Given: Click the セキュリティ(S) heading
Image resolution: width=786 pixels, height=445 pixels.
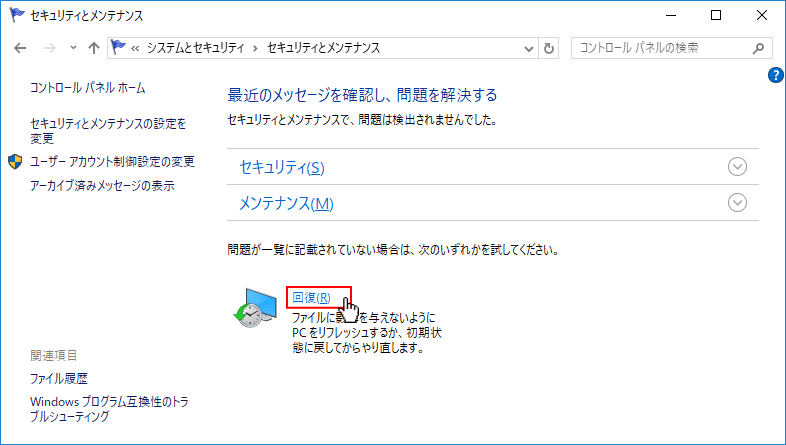Looking at the screenshot, I should click(x=282, y=167).
